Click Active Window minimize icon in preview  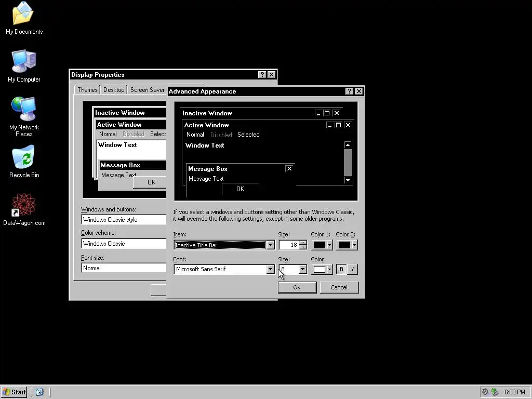329,125
